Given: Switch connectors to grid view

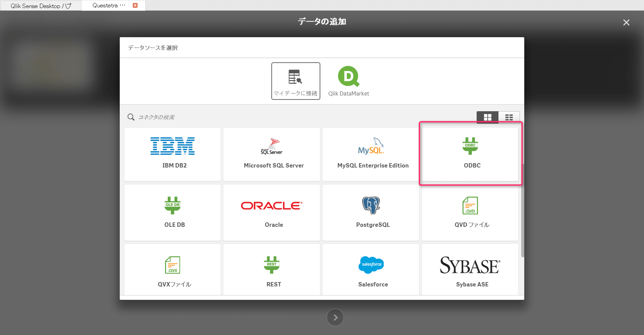Looking at the screenshot, I should coord(487,117).
